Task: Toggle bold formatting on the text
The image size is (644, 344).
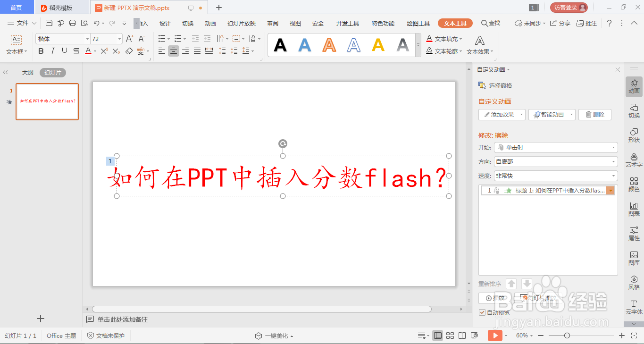Action: point(41,51)
